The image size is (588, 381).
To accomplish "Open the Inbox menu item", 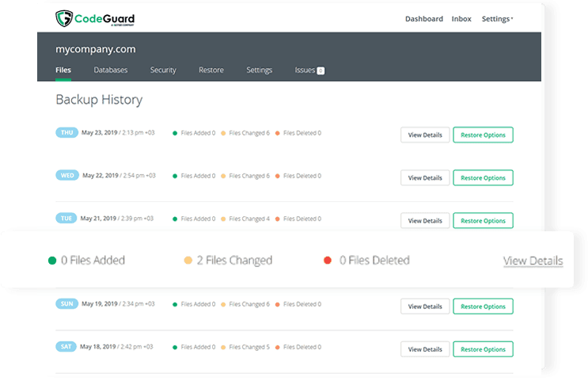I will pos(461,19).
